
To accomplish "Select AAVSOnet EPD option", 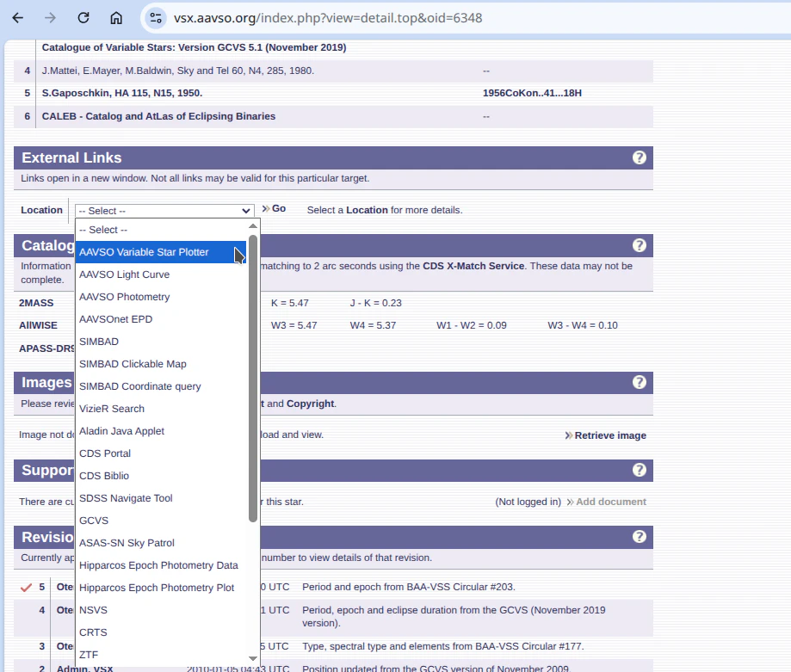I will (162, 319).
